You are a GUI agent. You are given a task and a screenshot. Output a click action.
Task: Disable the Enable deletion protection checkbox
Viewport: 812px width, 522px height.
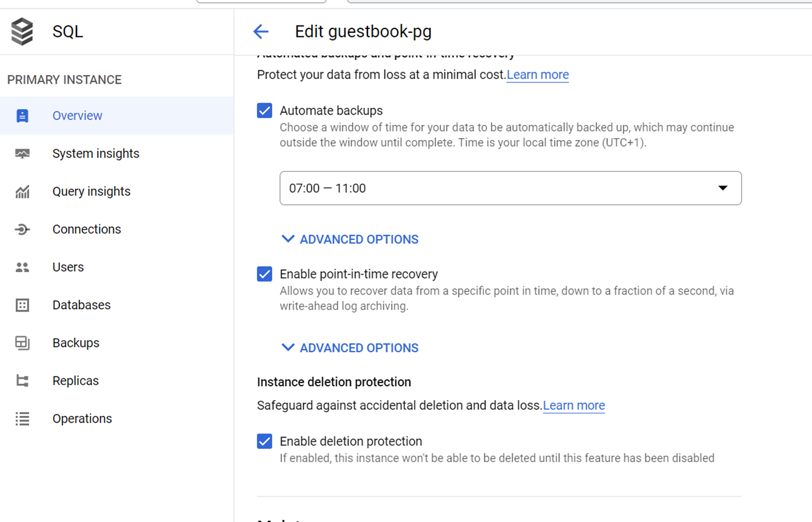point(264,441)
